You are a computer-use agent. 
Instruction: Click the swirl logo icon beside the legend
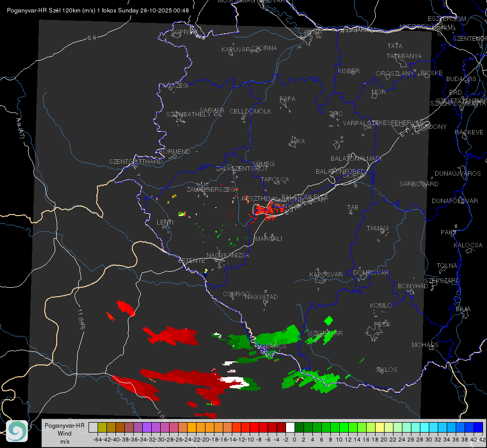pos(17,431)
